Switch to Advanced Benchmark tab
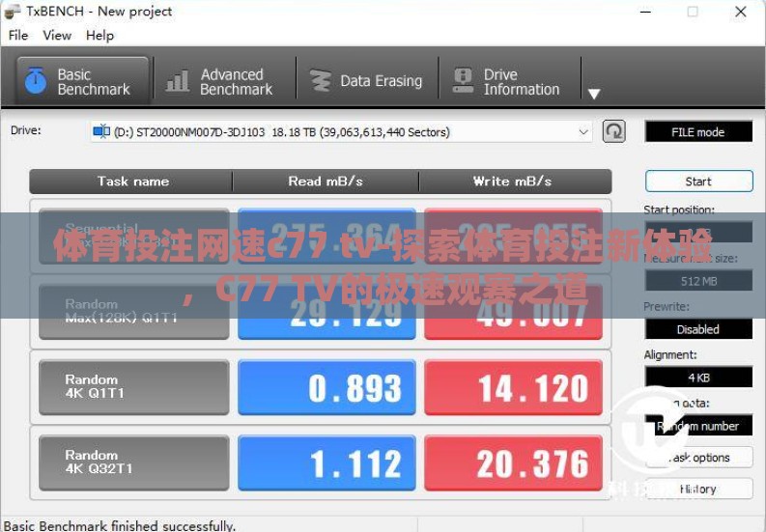Screen dimensions: 766x532 pos(225,80)
